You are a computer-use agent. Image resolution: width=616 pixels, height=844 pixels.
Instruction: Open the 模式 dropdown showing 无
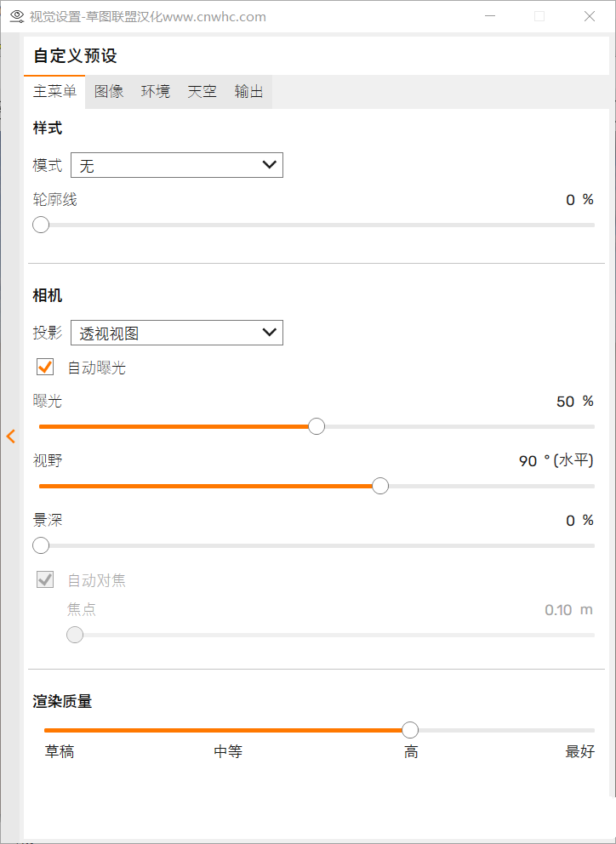177,165
